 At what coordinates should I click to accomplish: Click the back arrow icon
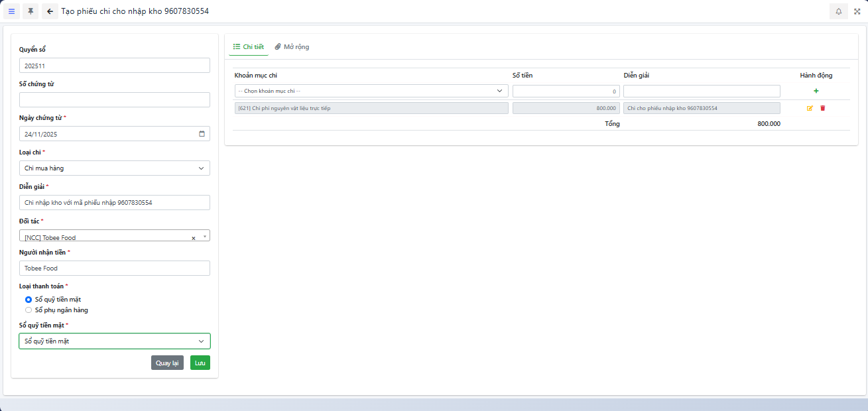[50, 11]
